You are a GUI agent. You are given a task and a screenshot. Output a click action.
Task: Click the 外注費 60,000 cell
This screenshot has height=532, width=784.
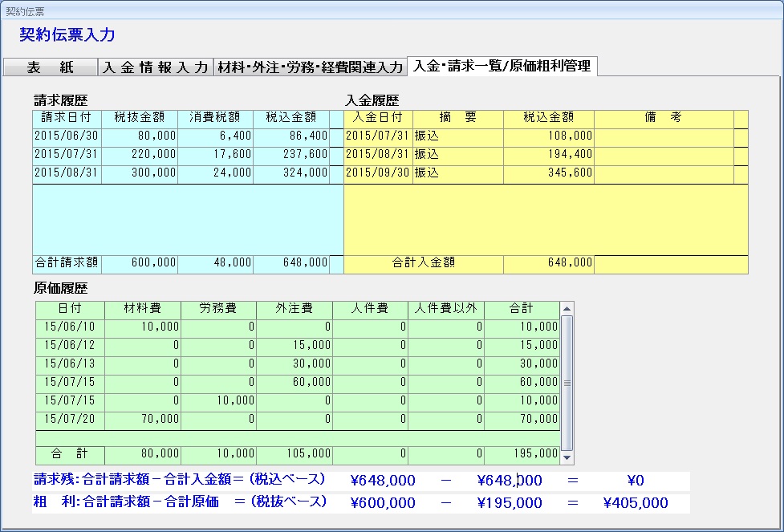[294, 382]
